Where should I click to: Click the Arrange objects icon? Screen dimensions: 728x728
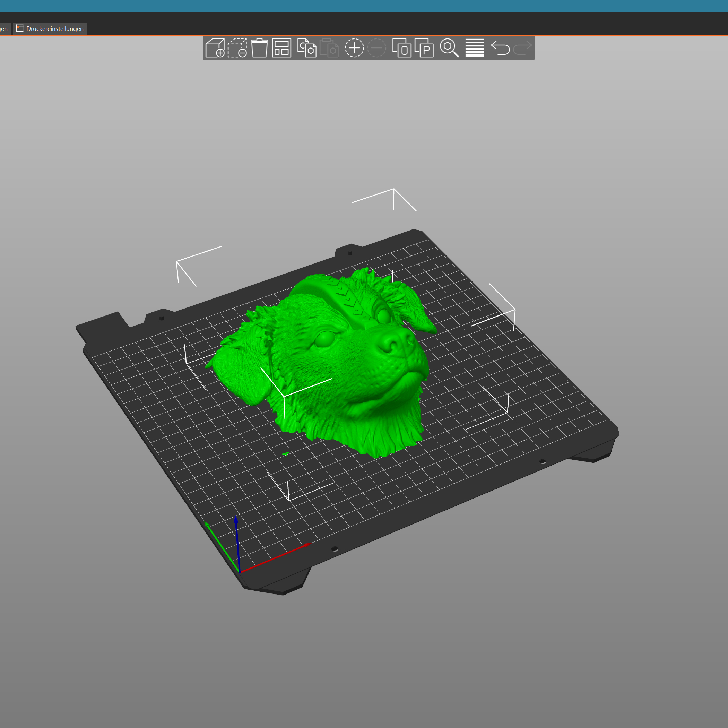point(281,48)
